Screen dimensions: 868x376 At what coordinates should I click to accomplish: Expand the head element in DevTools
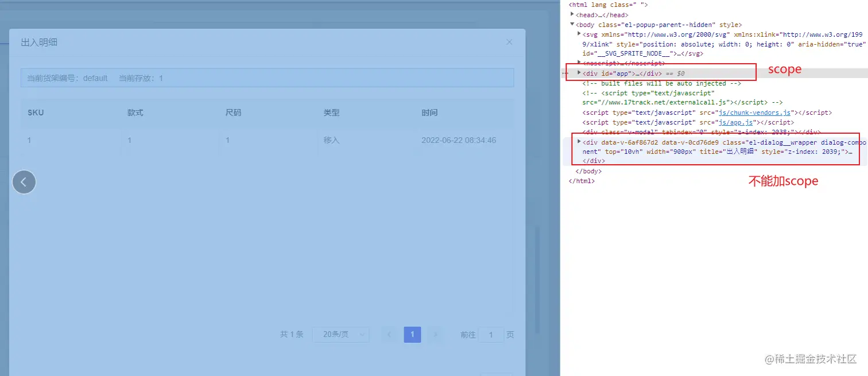pos(572,14)
